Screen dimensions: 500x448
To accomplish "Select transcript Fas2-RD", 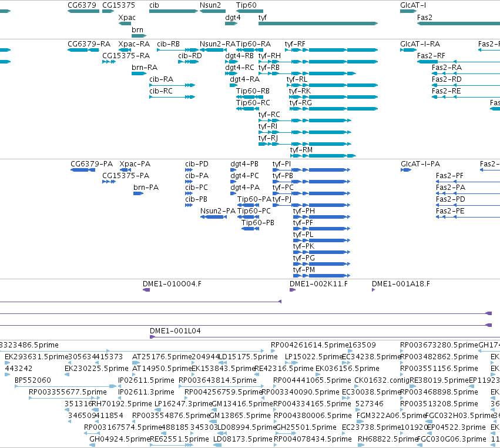I will click(466, 85).
